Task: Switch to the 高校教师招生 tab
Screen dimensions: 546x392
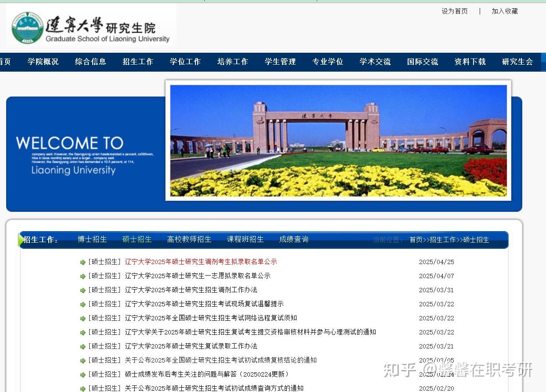Action: 189,240
